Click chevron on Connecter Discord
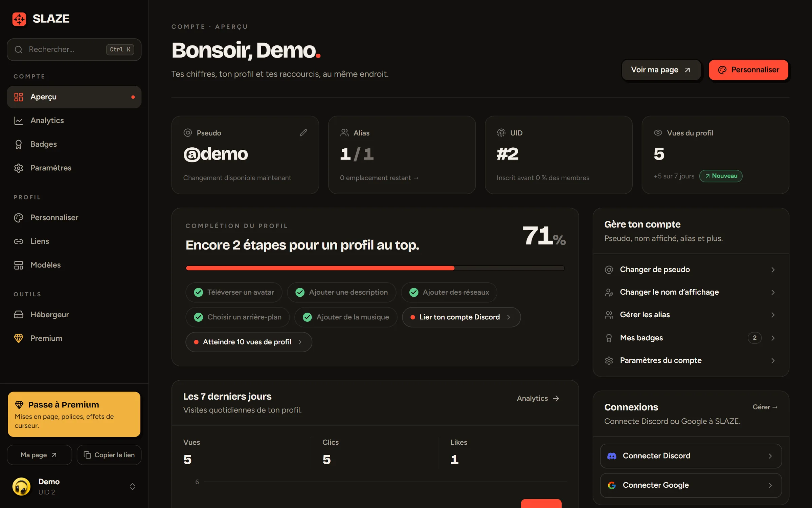 tap(770, 456)
